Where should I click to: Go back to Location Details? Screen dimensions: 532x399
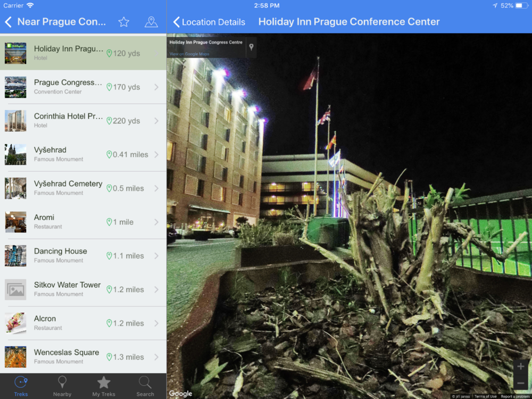pos(209,22)
